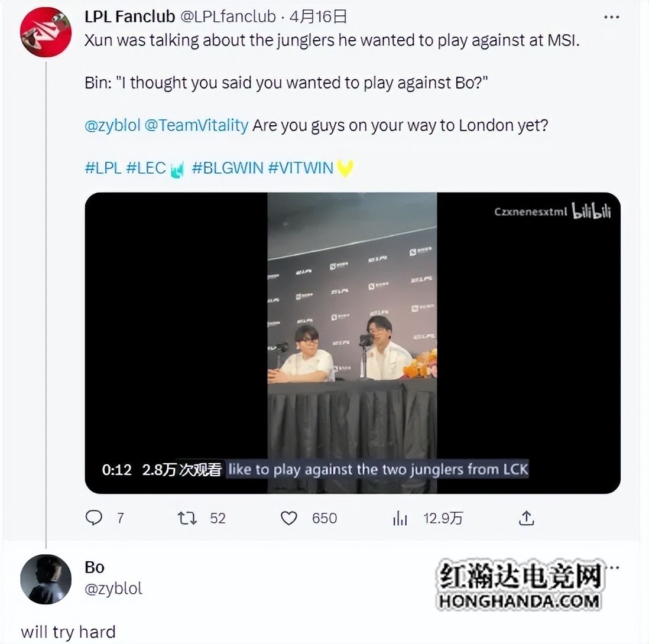Open the #VITWIN hashtag
The image size is (649, 644).
click(300, 168)
